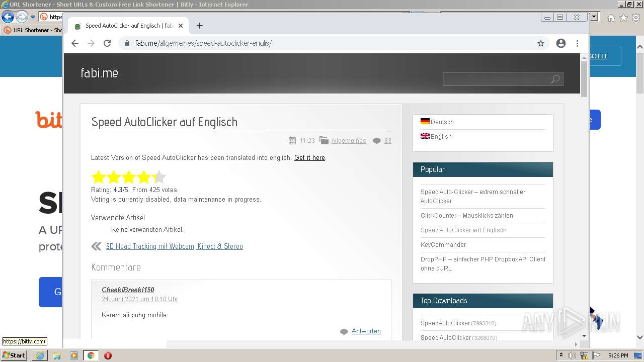
Task: Switch to Chrome via taskbar icon
Action: 91,355
